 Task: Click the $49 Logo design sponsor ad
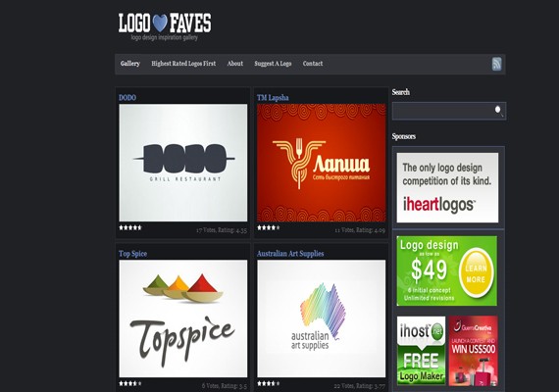(x=446, y=270)
